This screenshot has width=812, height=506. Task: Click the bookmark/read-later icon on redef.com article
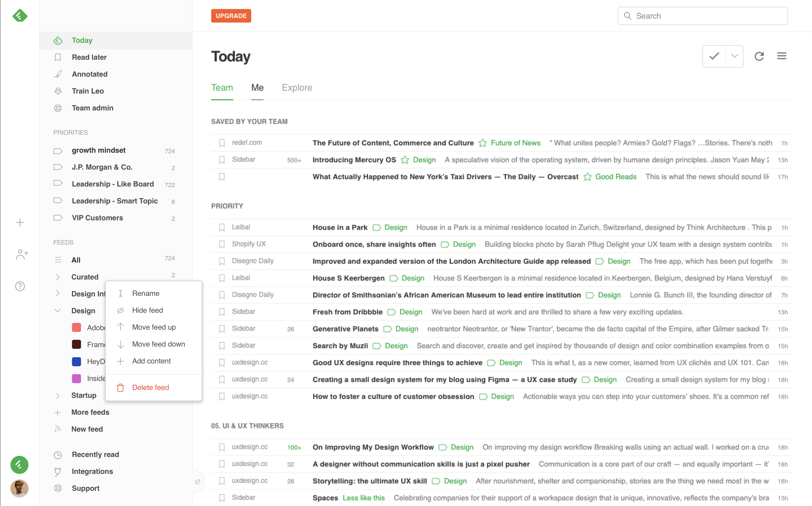tap(222, 142)
